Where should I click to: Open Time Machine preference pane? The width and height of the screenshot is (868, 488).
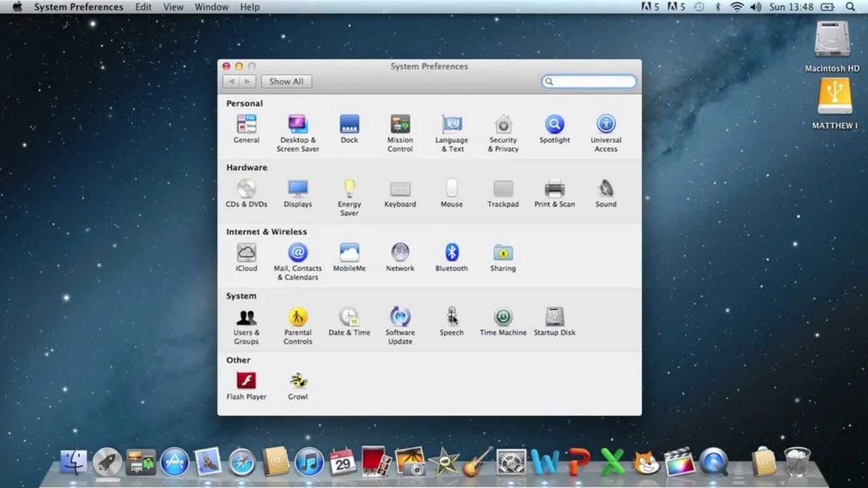point(503,322)
